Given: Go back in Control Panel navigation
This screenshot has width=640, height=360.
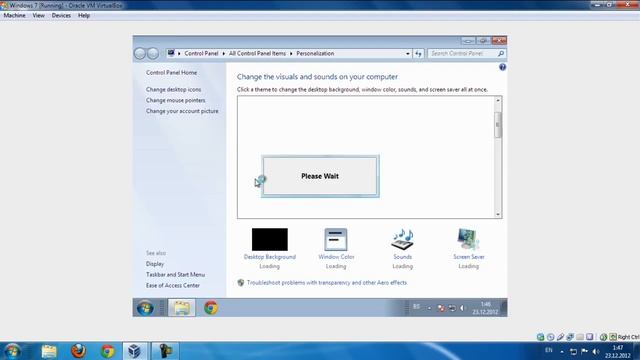Looking at the screenshot, I should (140, 53).
